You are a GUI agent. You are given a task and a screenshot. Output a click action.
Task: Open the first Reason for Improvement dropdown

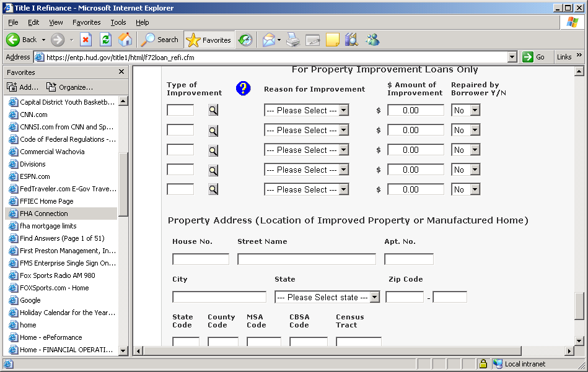[x=307, y=110]
